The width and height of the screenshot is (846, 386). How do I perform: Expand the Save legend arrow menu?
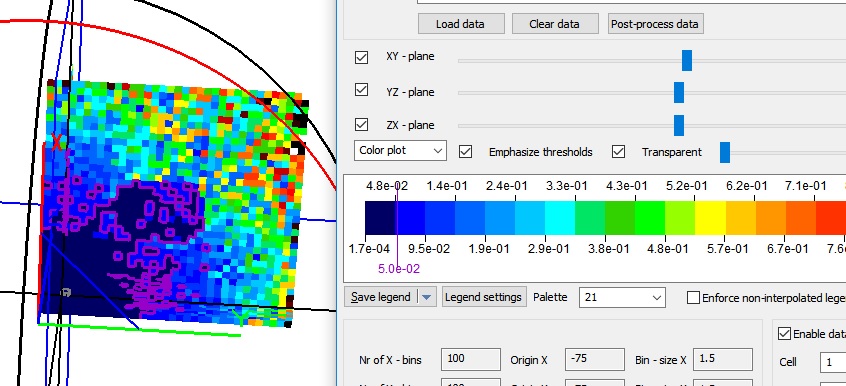(x=427, y=297)
